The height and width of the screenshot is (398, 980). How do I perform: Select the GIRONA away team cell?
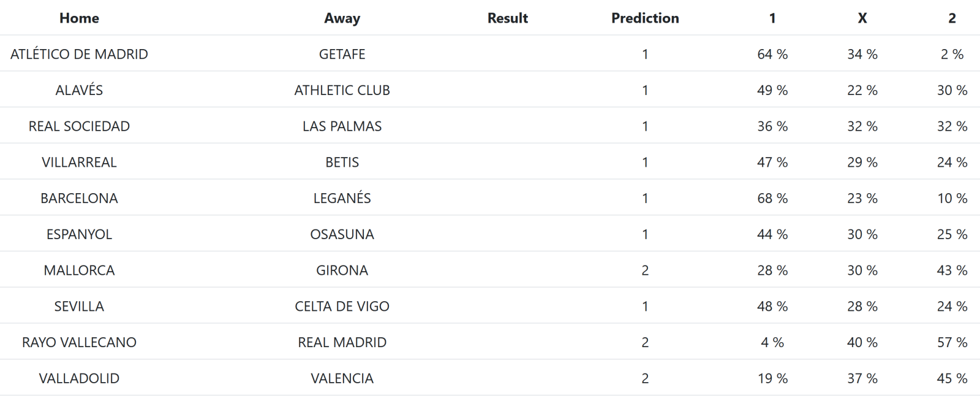pyautogui.click(x=342, y=270)
